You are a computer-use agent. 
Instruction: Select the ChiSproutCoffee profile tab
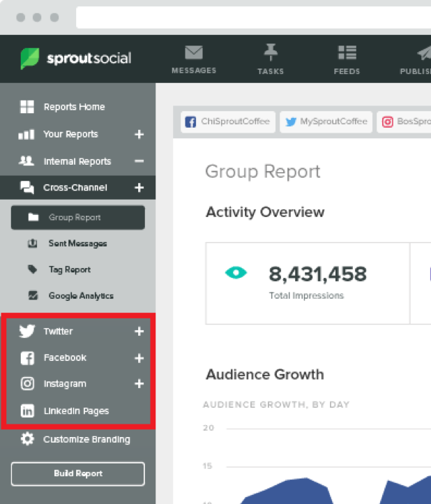(228, 122)
